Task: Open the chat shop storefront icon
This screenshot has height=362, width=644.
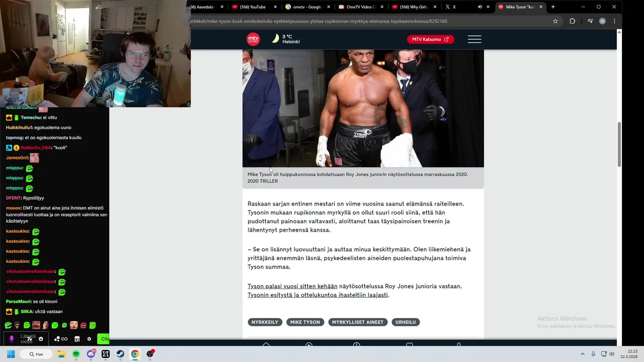Action: tap(77, 339)
